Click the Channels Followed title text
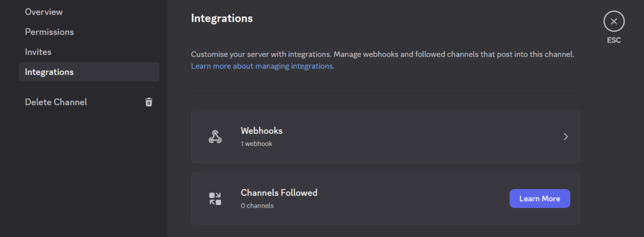Image resolution: width=644 pixels, height=237 pixels. [279, 192]
